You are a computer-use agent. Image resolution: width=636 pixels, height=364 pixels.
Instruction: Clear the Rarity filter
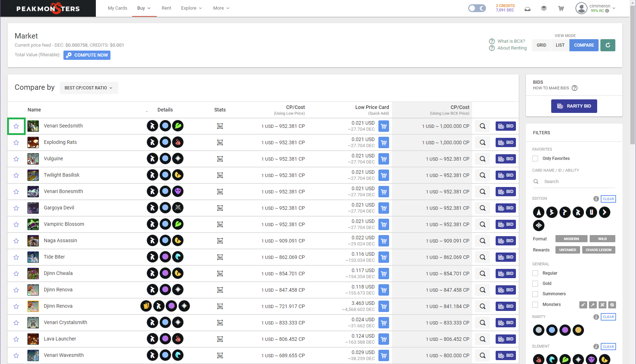(608, 317)
